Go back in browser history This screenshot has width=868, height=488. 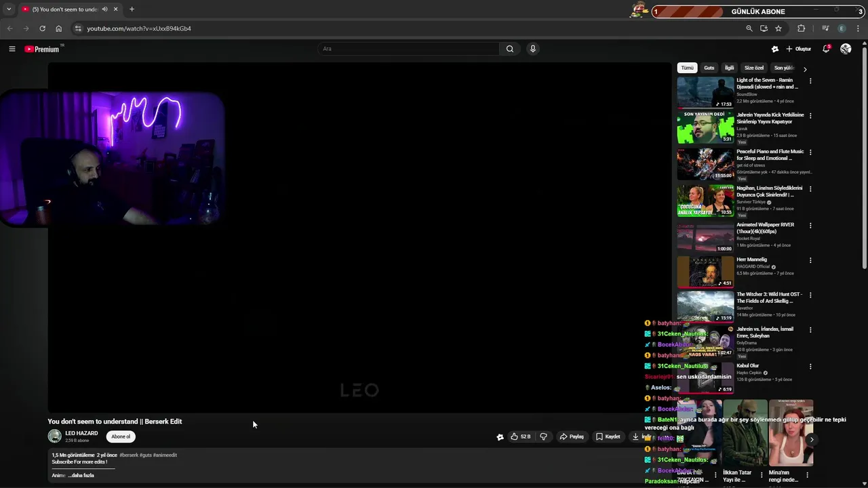[x=9, y=28]
